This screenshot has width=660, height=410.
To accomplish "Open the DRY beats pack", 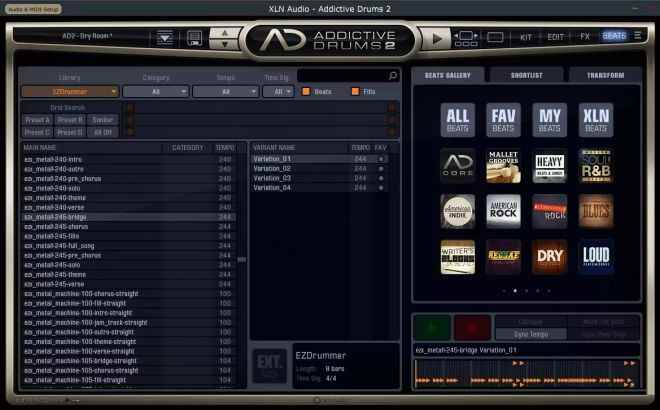I will 549,257.
